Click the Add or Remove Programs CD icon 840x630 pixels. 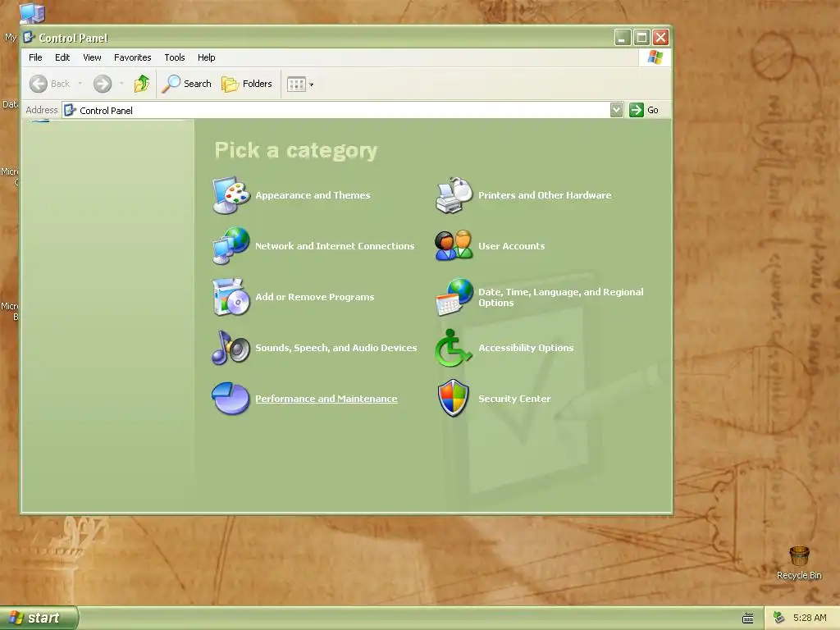pos(231,297)
